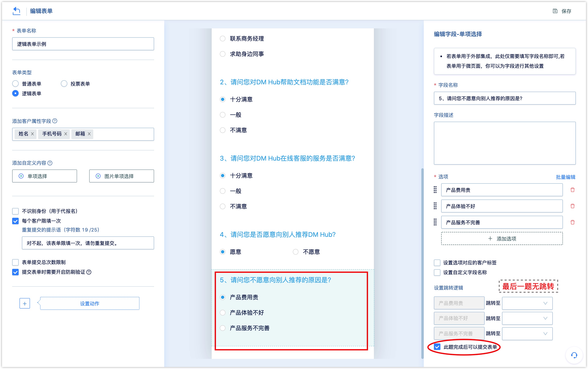Viewport: 588px width, 369px height.
Task: Click the preview vertical scrollbar
Action: tap(422, 263)
